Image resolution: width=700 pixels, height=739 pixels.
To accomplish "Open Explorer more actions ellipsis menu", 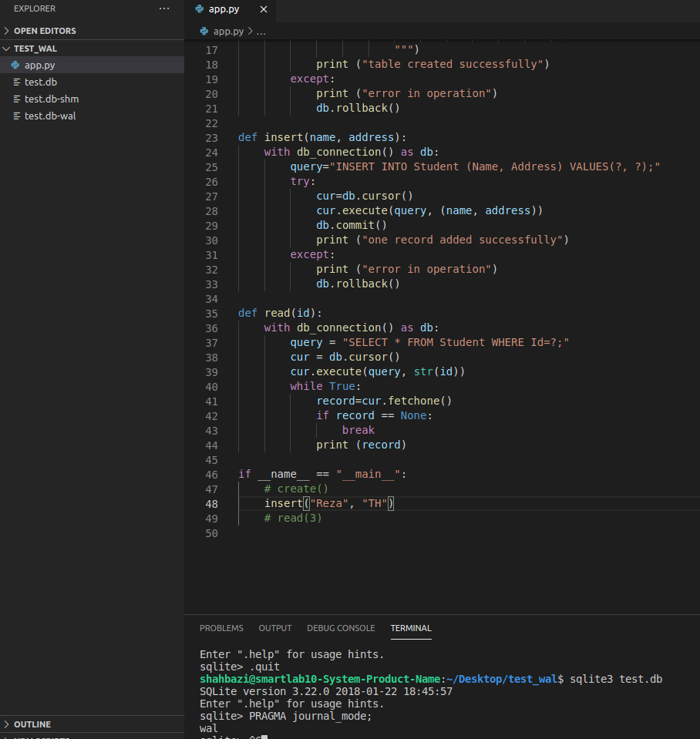I will (163, 8).
